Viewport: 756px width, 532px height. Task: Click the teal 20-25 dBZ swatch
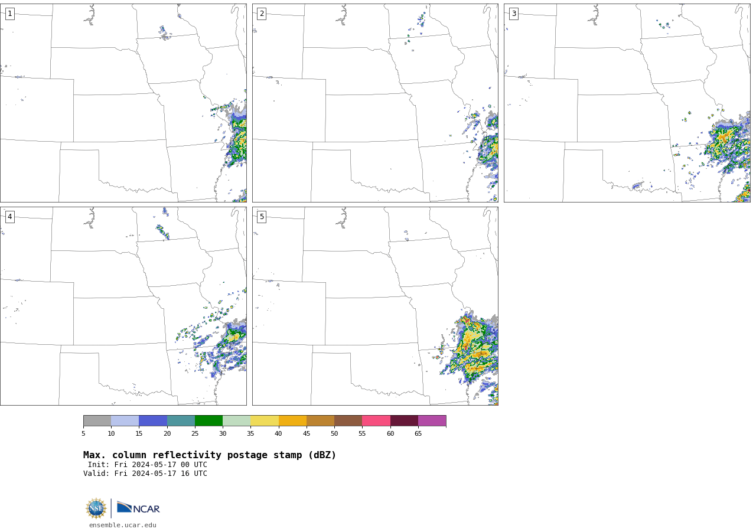click(181, 420)
